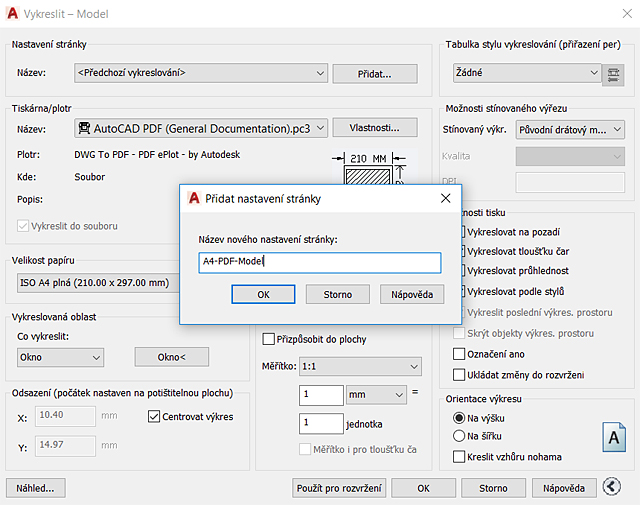Select Na výšku orientation radio button
Image resolution: width=640 pixels, height=505 pixels.
pos(459,418)
